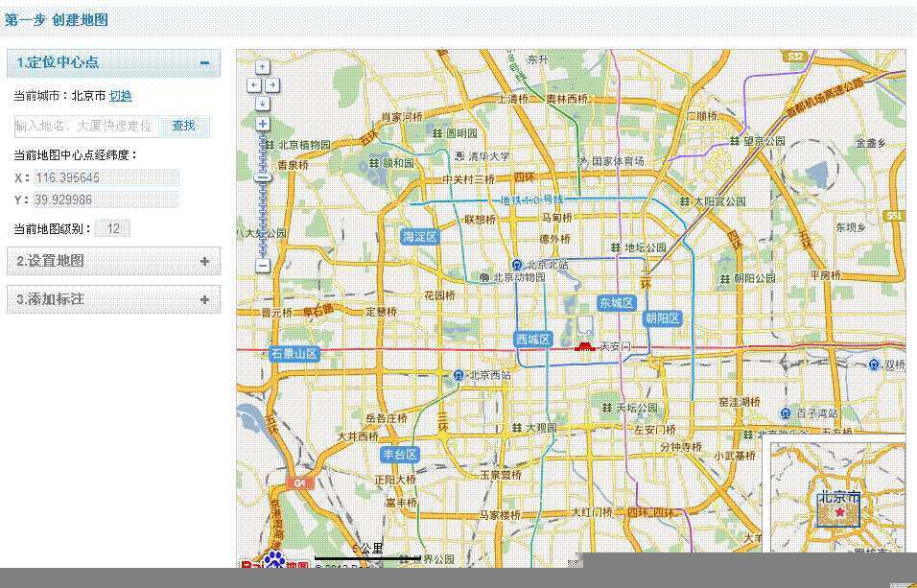Click the map level value 12 field

pos(112,228)
